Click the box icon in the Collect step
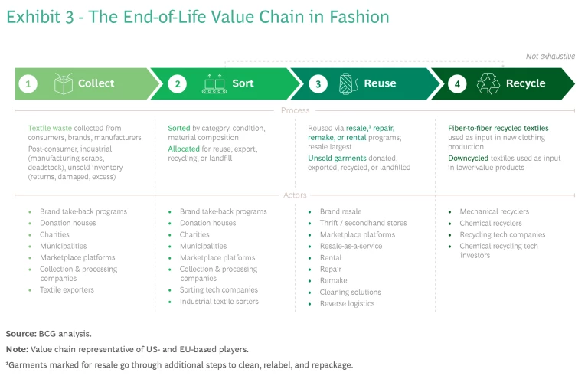The height and width of the screenshot is (389, 588). pyautogui.click(x=64, y=83)
